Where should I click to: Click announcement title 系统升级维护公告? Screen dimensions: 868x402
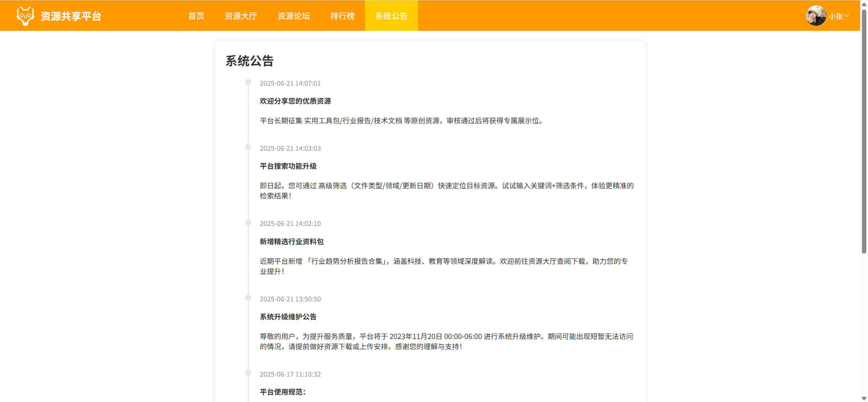point(288,317)
